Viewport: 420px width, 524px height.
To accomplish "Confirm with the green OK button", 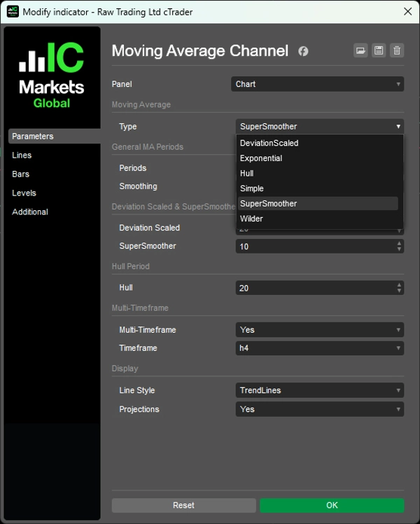I will coord(332,505).
